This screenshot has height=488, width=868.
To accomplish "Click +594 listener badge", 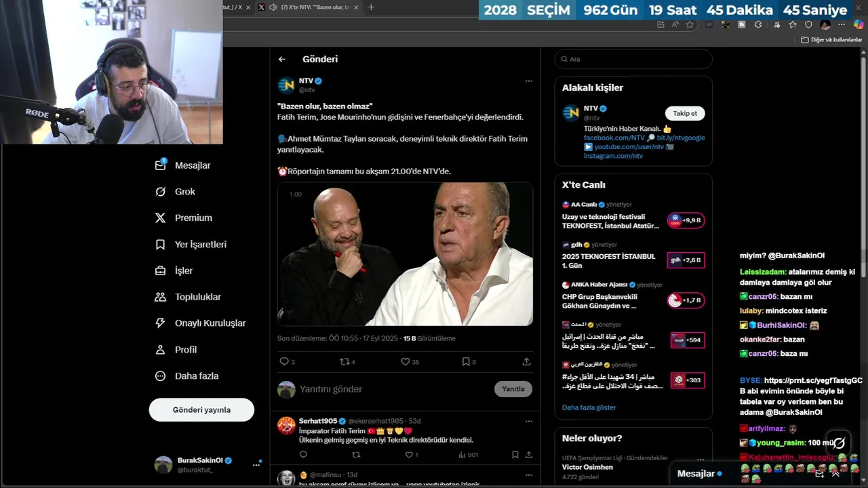I will 688,340.
